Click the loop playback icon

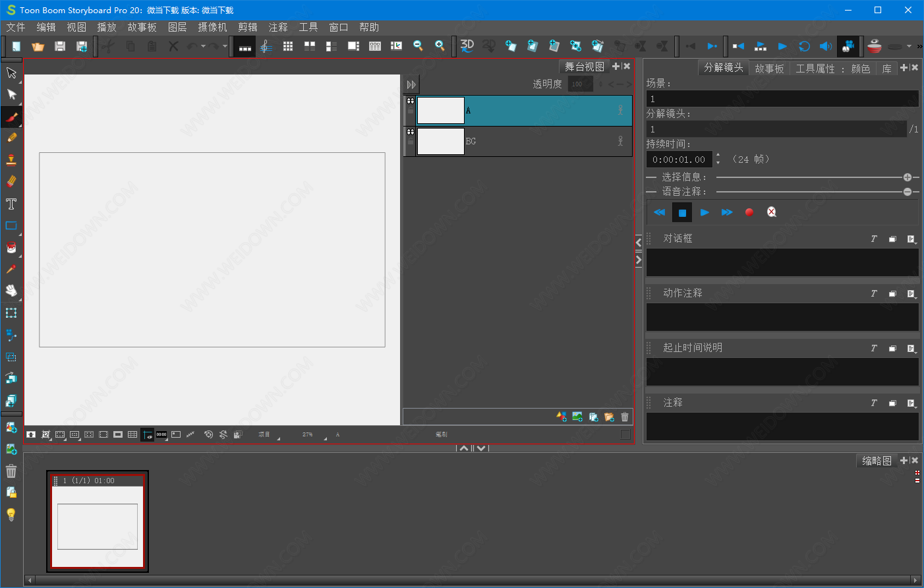coord(804,46)
